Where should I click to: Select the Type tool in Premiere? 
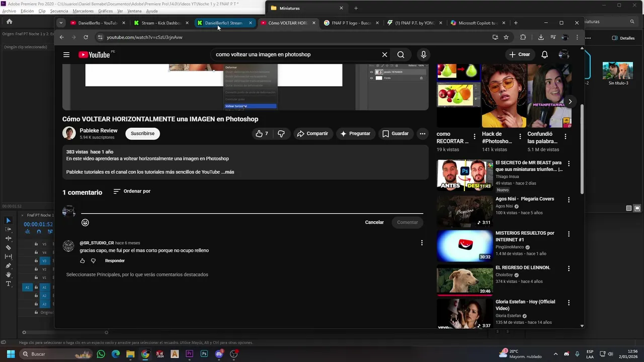[x=8, y=284]
